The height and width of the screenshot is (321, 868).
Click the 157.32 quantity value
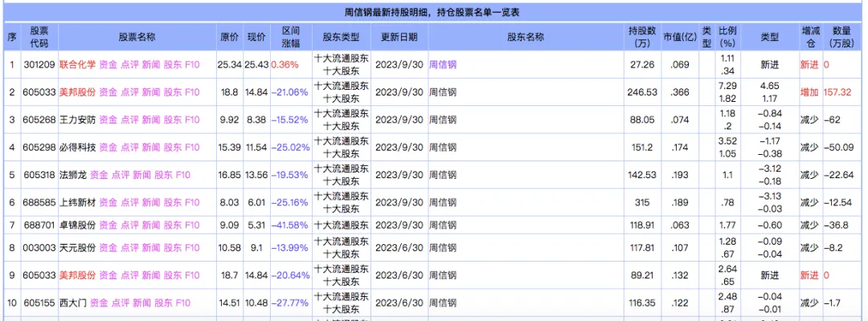pyautogui.click(x=838, y=92)
